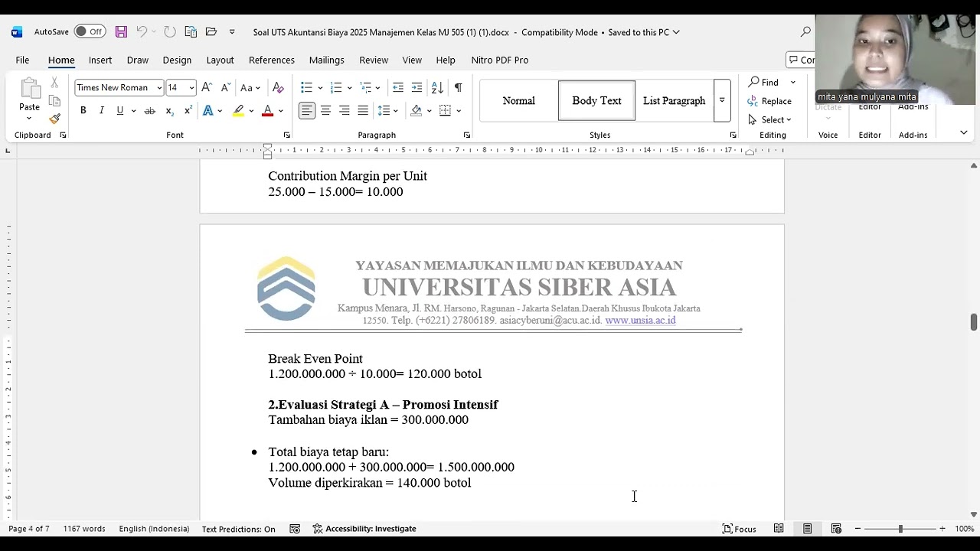Open Search magnifier in title bar
Viewport: 980px width, 551px height.
805,32
